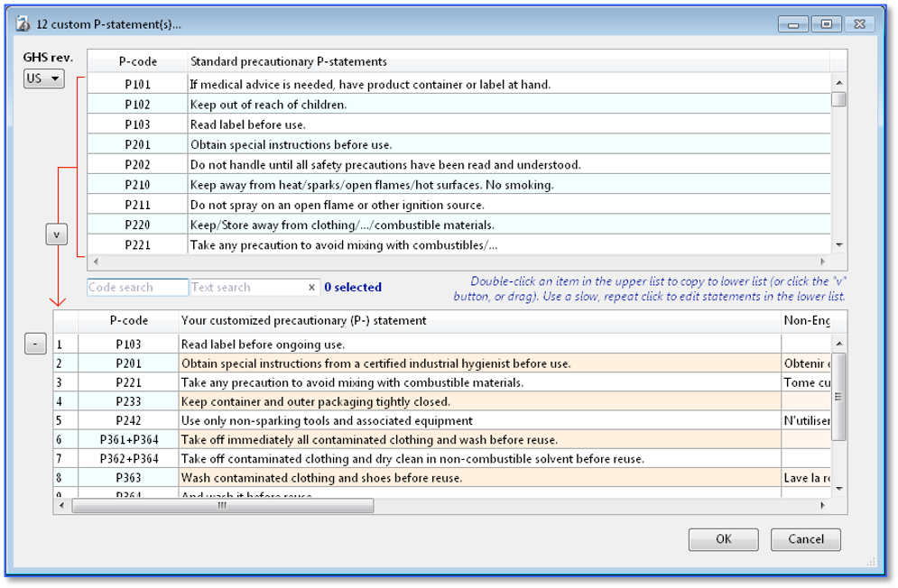Screen dimensions: 898x588
Task: Select the P220 code cell
Action: click(x=137, y=225)
